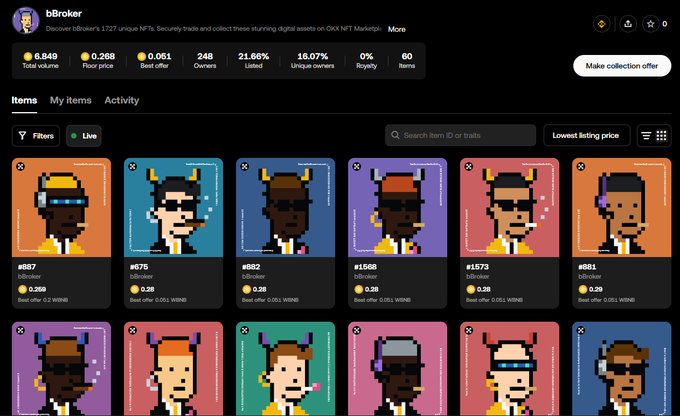The height and width of the screenshot is (416, 680).
Task: Click chain badge on card #675
Action: [133, 166]
